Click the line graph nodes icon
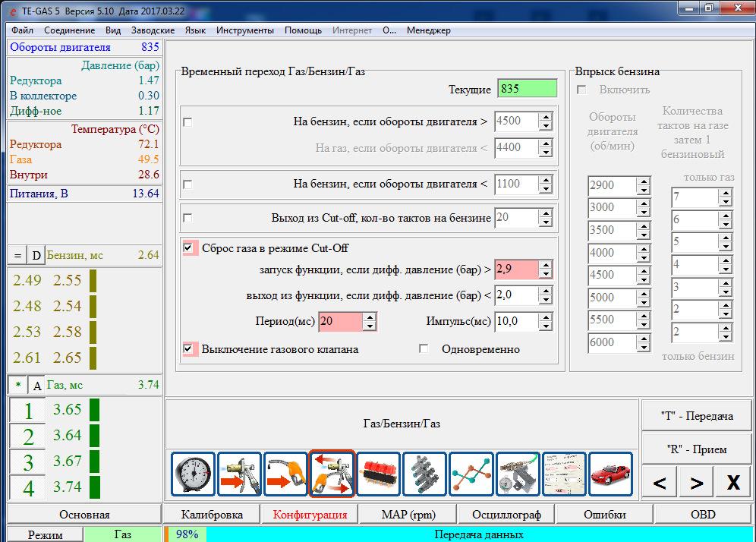 [471, 474]
